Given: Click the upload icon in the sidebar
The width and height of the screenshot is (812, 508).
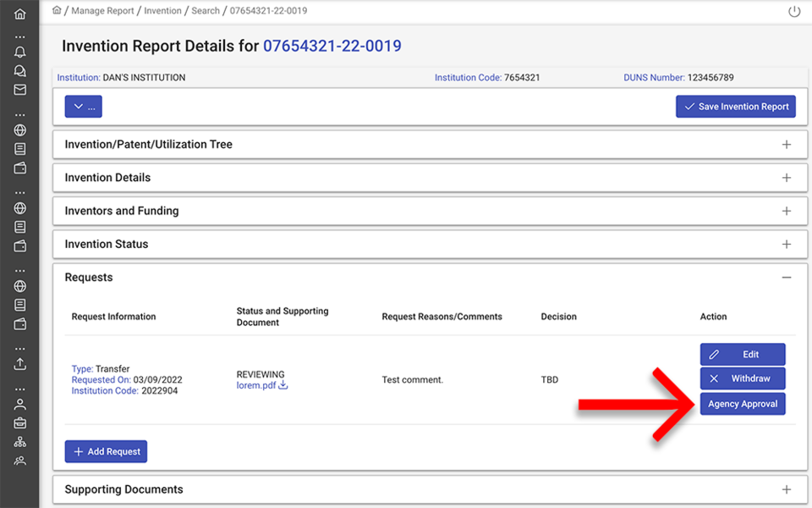Looking at the screenshot, I should [x=20, y=363].
